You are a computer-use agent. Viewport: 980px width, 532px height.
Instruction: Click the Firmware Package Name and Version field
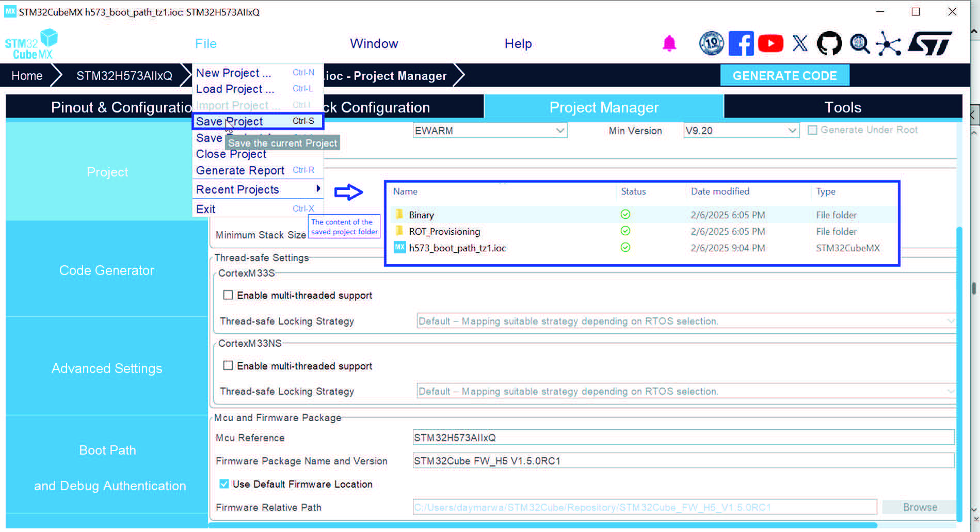[x=683, y=461]
